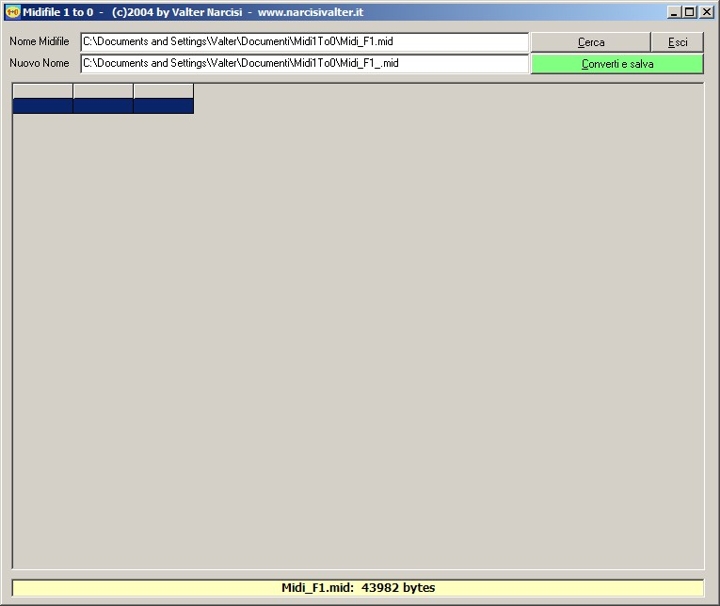
Task: Click the Esci button
Action: (677, 42)
